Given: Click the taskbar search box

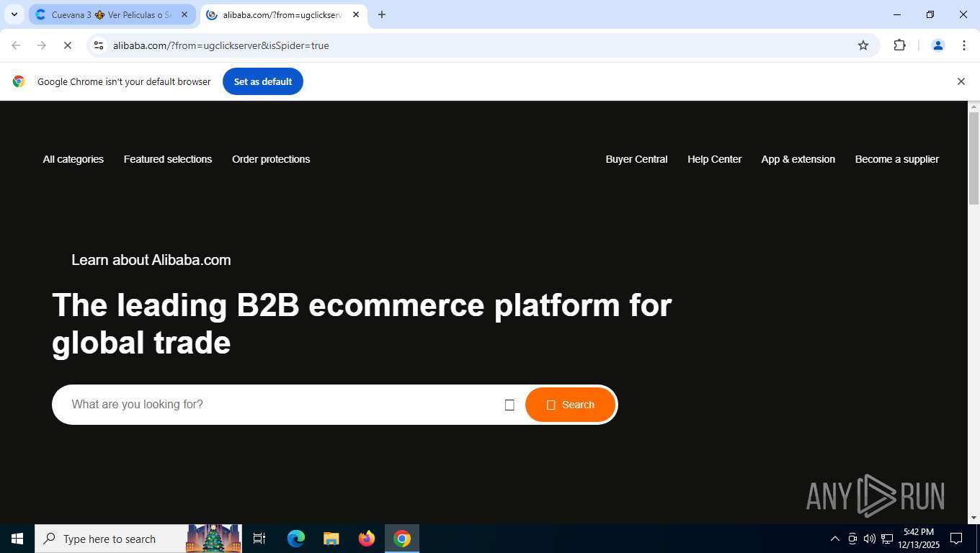Looking at the screenshot, I should pyautogui.click(x=138, y=539).
